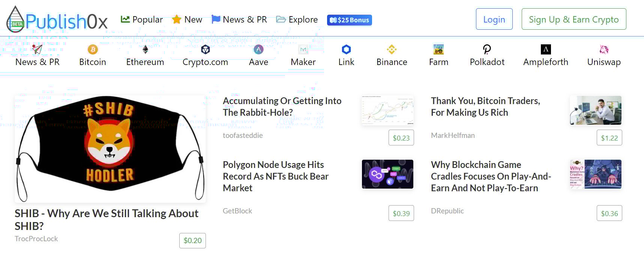Click Sign Up & Earn Crypto

tap(573, 19)
